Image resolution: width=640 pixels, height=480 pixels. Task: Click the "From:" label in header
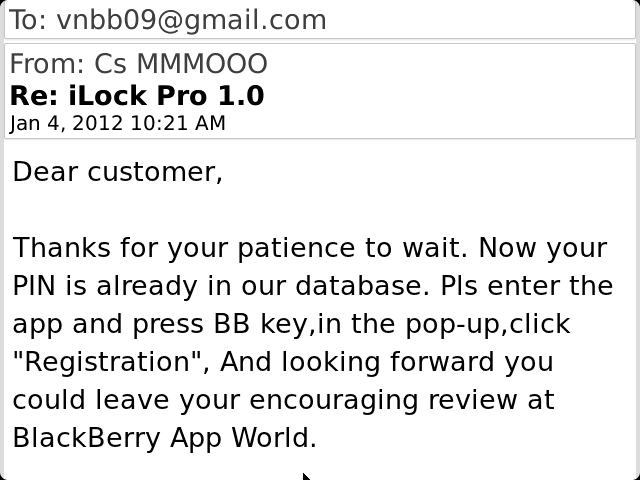tap(47, 64)
